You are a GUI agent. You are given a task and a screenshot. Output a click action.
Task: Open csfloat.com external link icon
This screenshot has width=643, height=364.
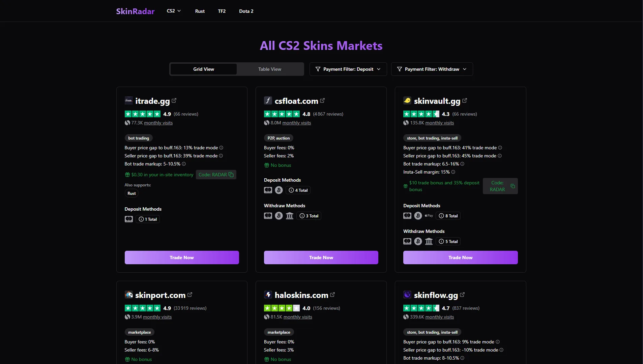click(322, 100)
